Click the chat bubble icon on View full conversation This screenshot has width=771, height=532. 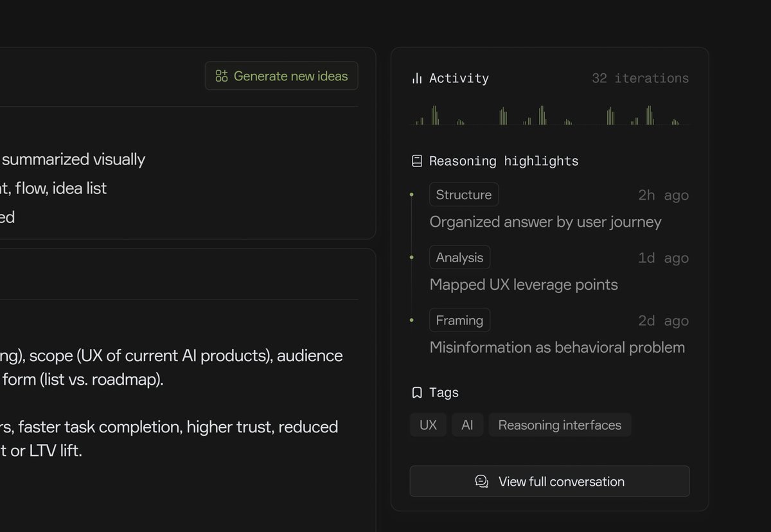(481, 481)
